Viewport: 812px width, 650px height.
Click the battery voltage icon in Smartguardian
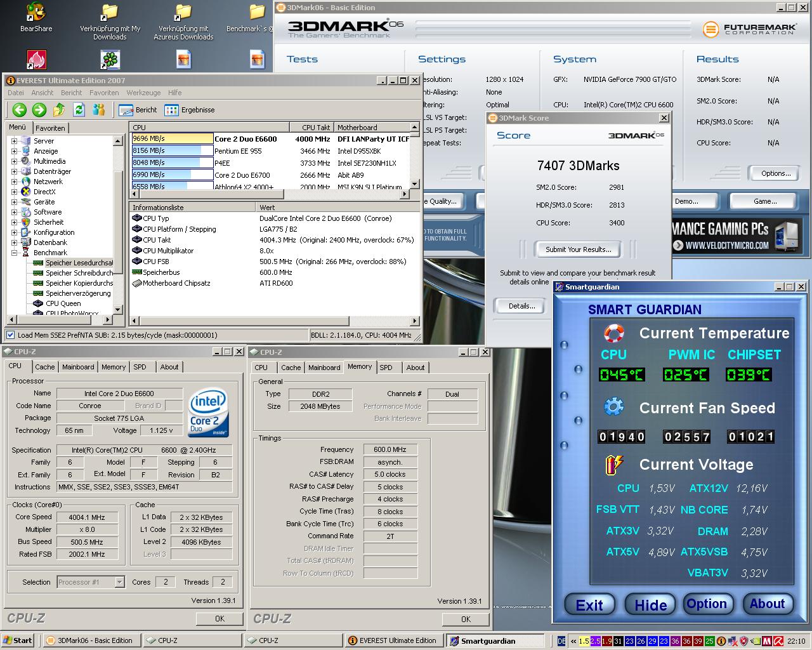tap(613, 465)
